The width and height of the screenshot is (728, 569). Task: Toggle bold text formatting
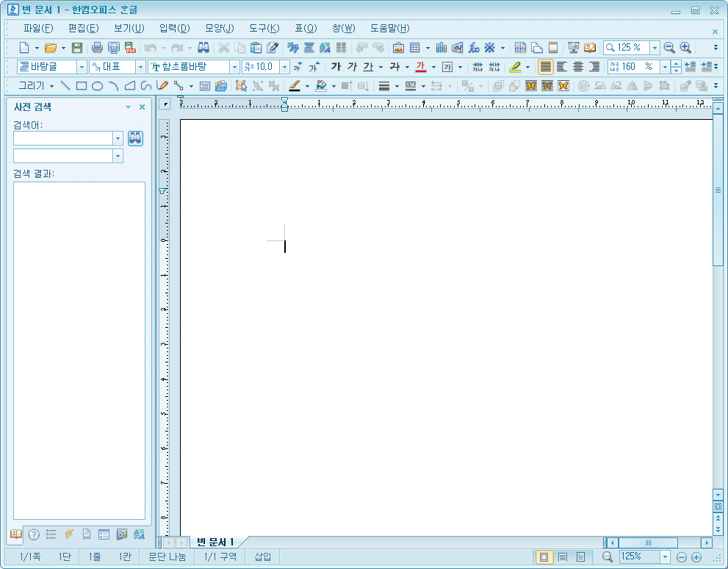pyautogui.click(x=336, y=67)
